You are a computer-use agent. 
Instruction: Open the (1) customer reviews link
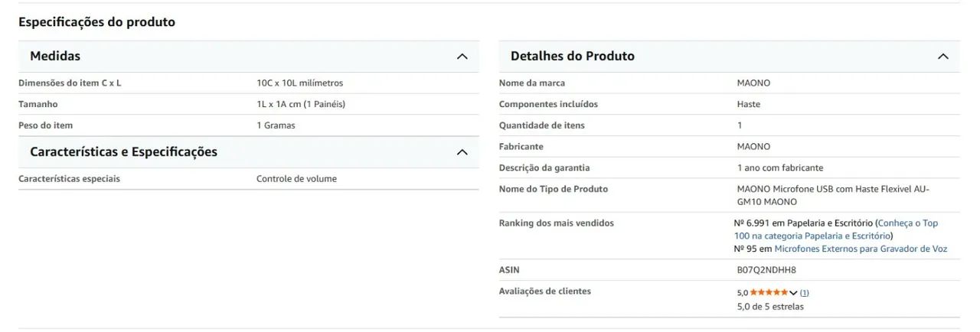click(805, 293)
